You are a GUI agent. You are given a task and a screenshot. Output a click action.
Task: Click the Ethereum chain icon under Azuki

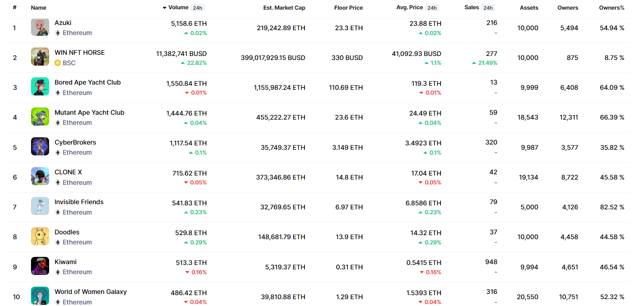click(x=58, y=33)
